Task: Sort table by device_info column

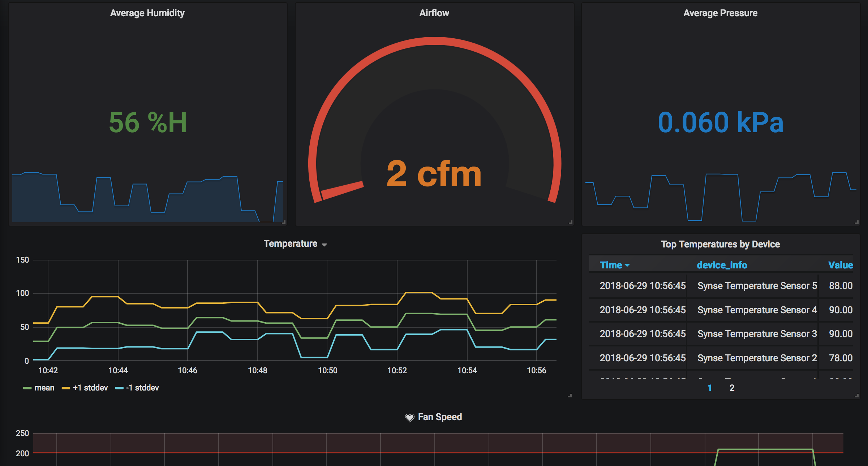Action: (x=722, y=265)
